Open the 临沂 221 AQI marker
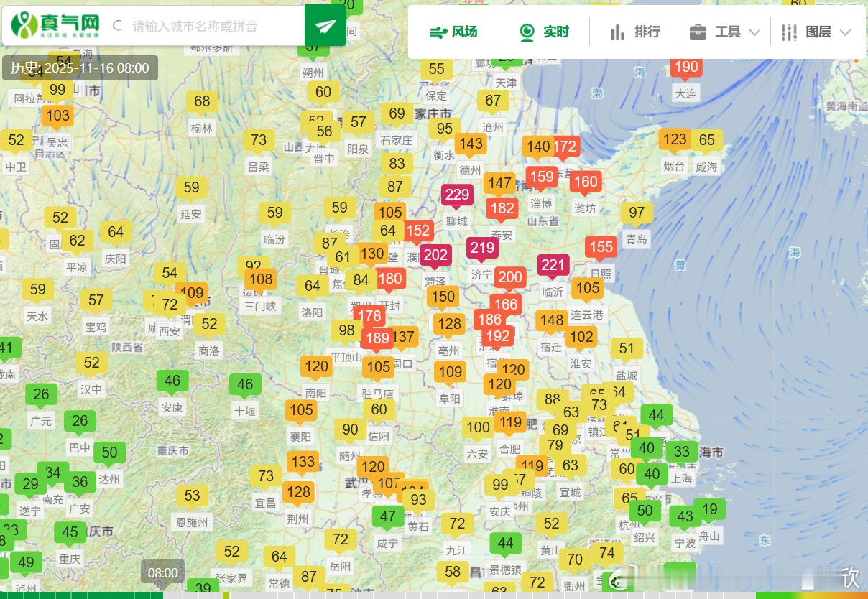This screenshot has height=599, width=868. click(x=553, y=267)
